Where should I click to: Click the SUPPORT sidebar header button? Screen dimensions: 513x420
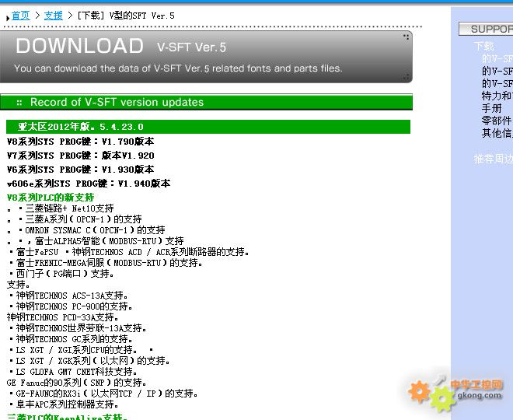(x=486, y=29)
